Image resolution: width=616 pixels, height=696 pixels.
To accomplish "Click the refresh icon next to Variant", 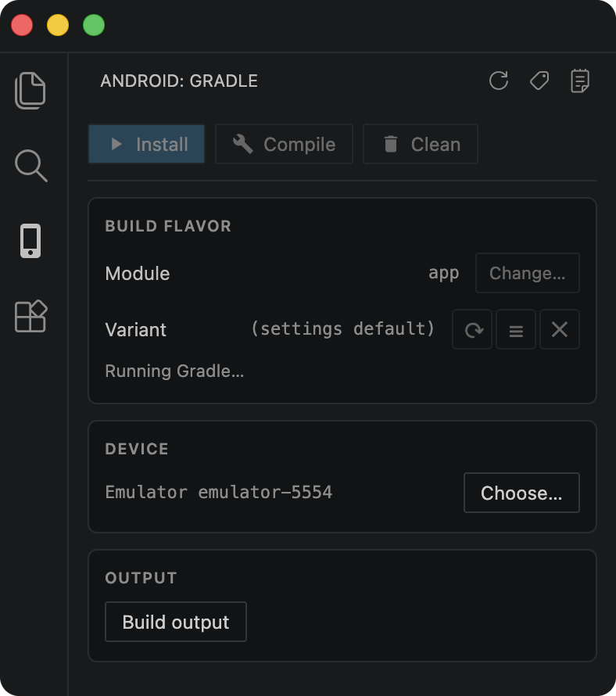I will (x=472, y=329).
